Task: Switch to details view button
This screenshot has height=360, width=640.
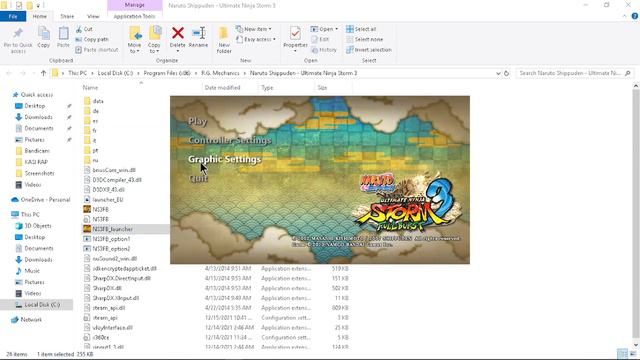Action: [x=622, y=354]
